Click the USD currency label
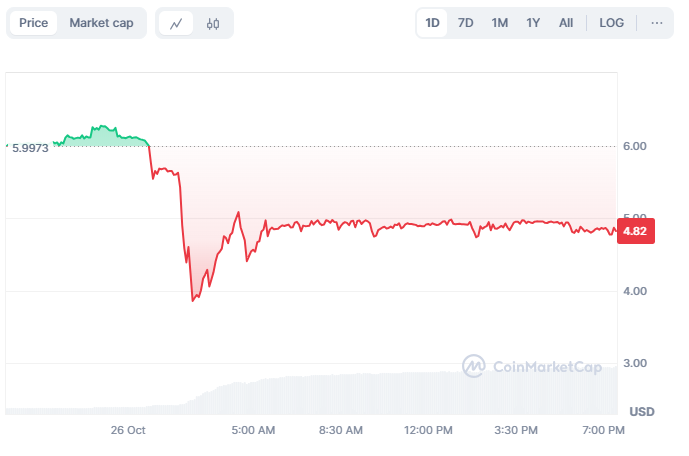 641,412
